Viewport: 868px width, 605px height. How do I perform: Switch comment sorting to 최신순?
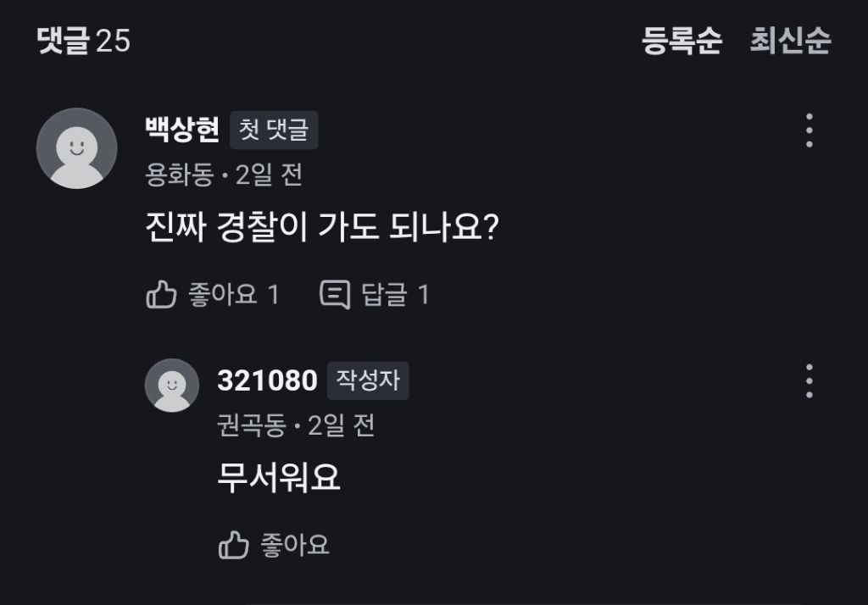(x=790, y=41)
